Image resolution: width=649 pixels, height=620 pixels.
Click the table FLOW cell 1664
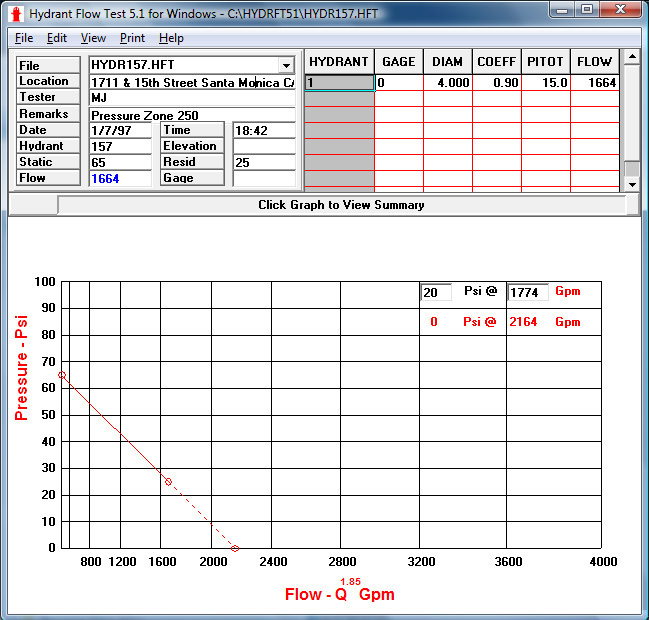point(595,83)
